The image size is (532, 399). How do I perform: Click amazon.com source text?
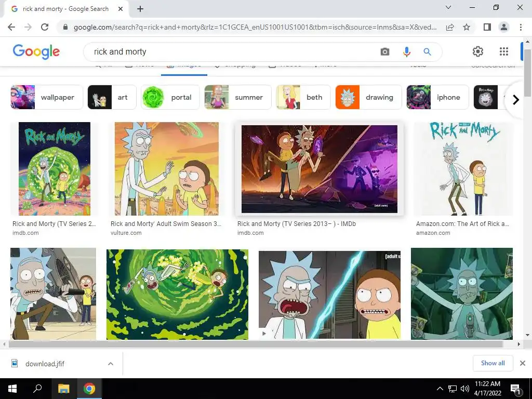coord(433,233)
